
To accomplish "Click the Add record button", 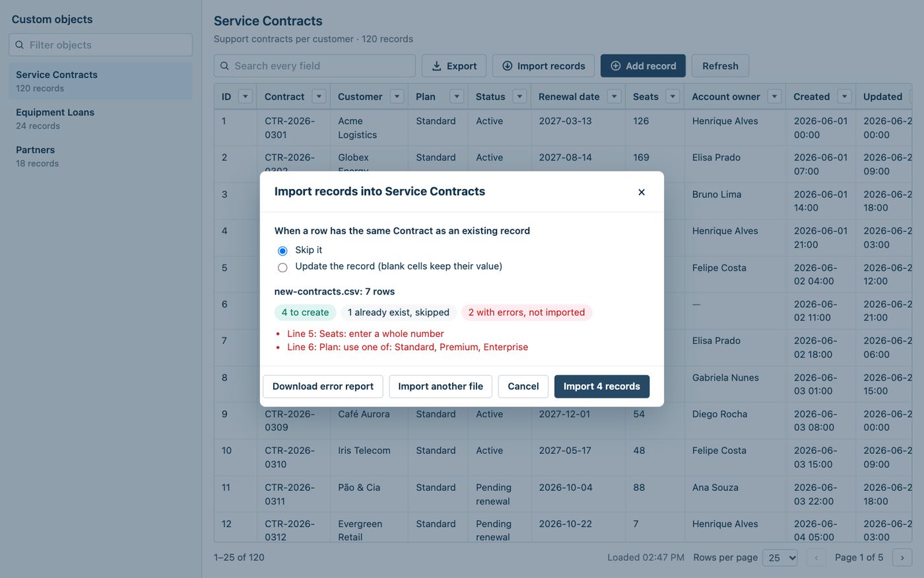I will [643, 66].
